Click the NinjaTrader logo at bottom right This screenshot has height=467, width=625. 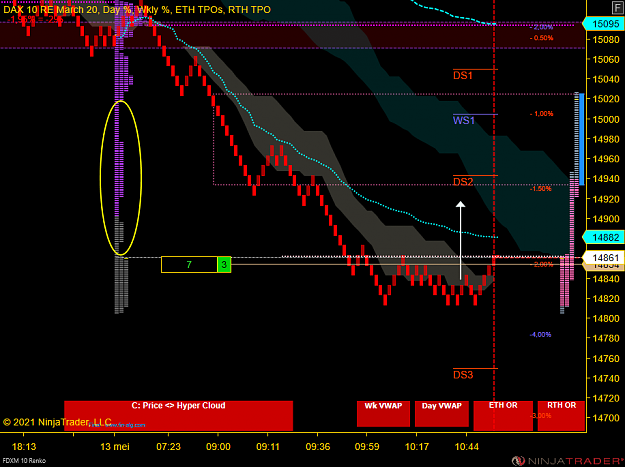point(568,461)
